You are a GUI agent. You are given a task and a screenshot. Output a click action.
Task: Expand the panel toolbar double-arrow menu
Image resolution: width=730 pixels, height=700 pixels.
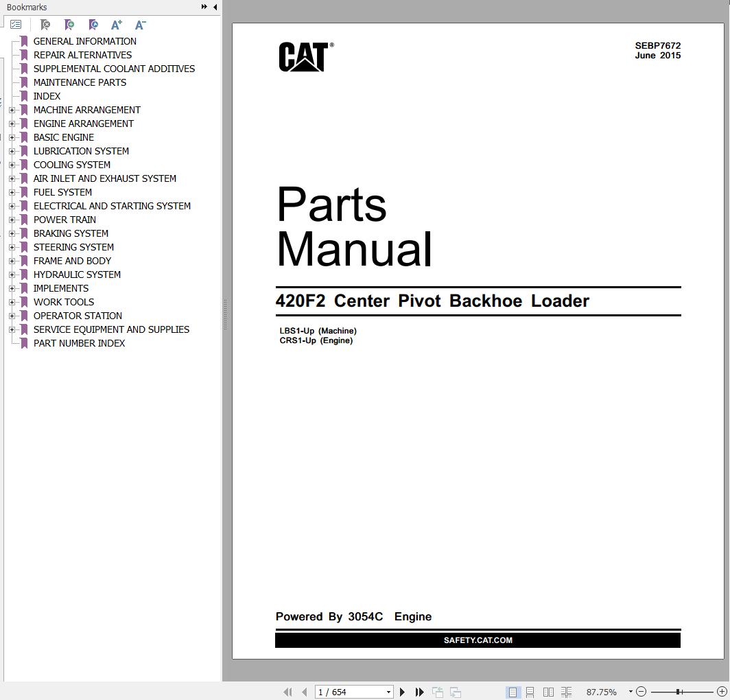[204, 6]
